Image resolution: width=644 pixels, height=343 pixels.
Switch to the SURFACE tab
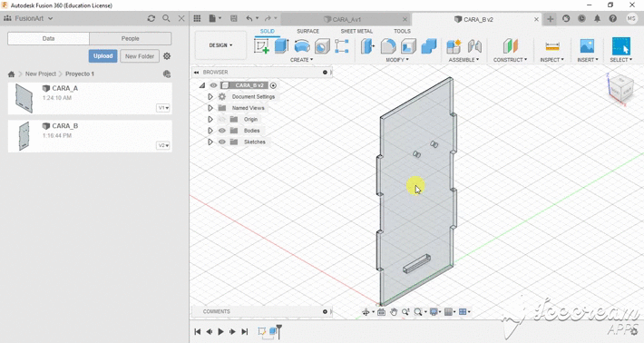pyautogui.click(x=308, y=31)
